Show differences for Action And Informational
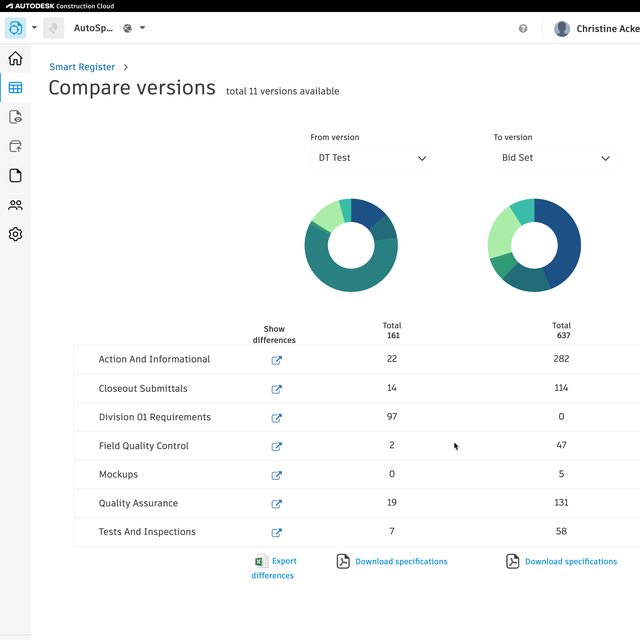The width and height of the screenshot is (640, 640). pyautogui.click(x=277, y=360)
